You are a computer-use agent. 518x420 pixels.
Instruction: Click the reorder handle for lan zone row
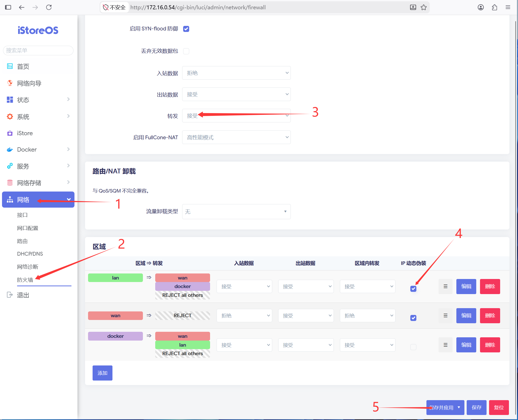click(x=445, y=286)
